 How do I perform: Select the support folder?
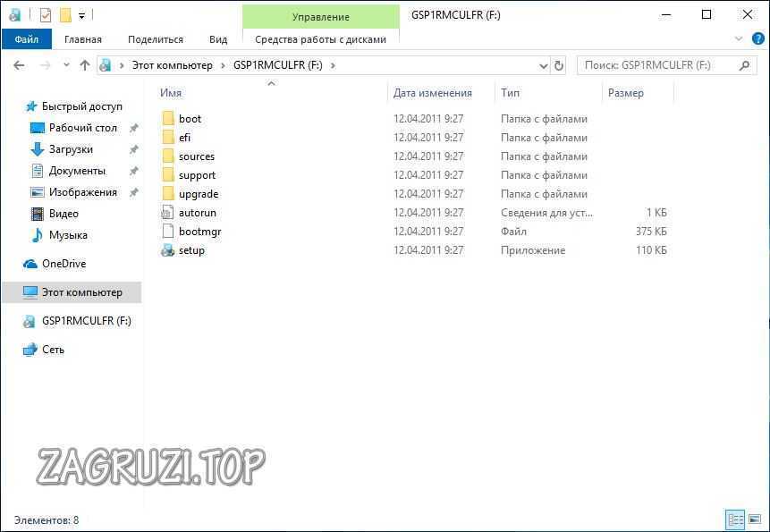click(x=197, y=175)
